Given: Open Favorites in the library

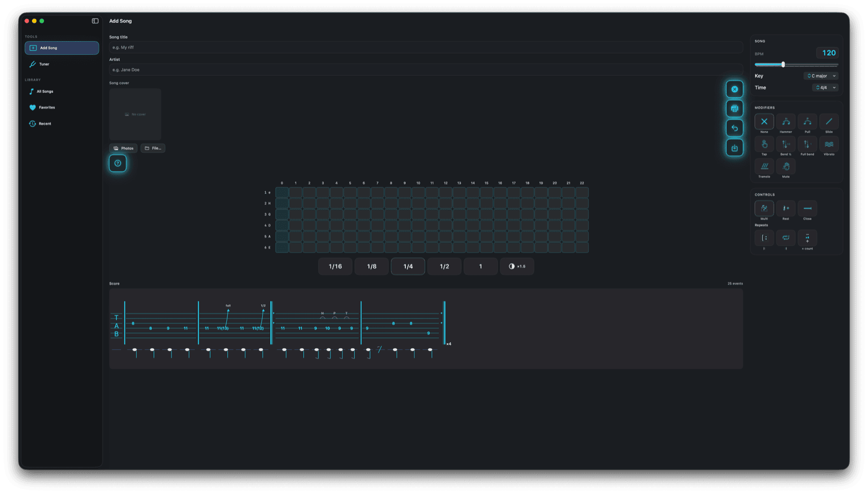Looking at the screenshot, I should click(x=62, y=107).
